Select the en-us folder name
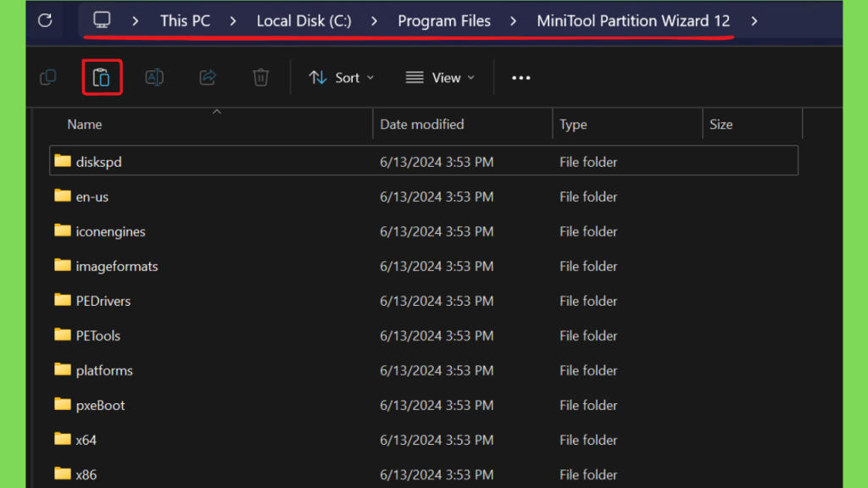The width and height of the screenshot is (868, 488). click(x=92, y=197)
